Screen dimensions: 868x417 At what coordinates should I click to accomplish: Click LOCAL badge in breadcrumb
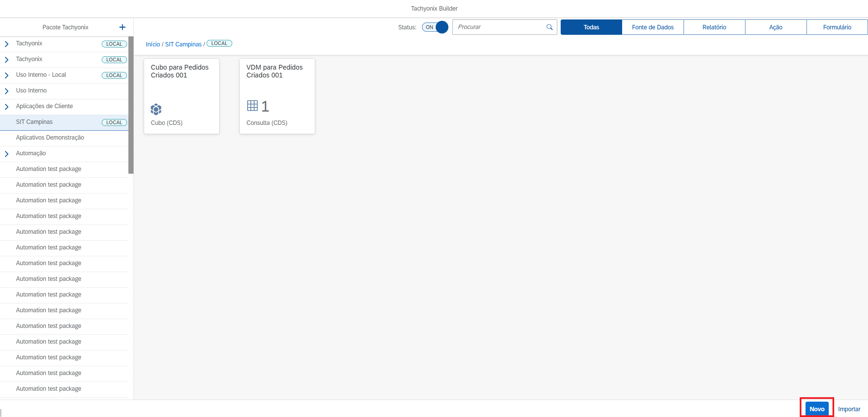coord(219,43)
